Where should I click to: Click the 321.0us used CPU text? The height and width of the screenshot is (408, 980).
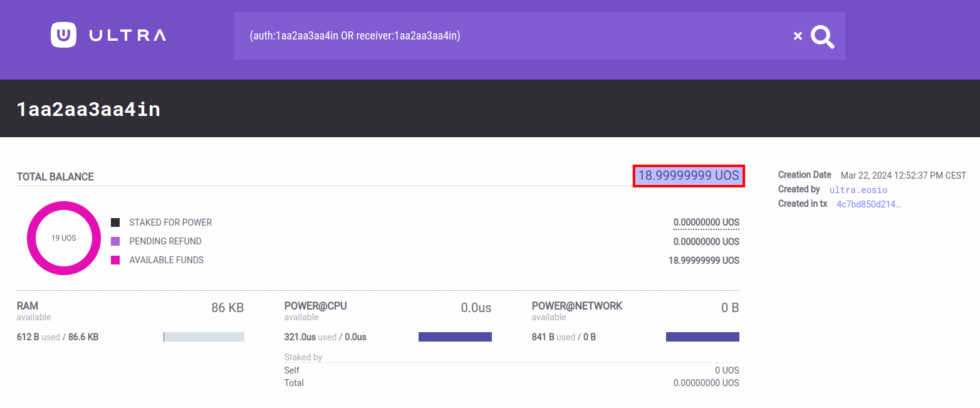(311, 337)
